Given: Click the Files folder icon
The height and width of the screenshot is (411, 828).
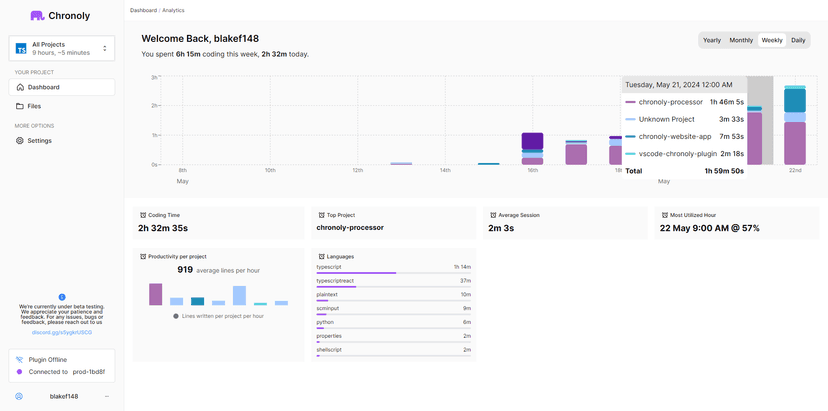Looking at the screenshot, I should tap(20, 106).
